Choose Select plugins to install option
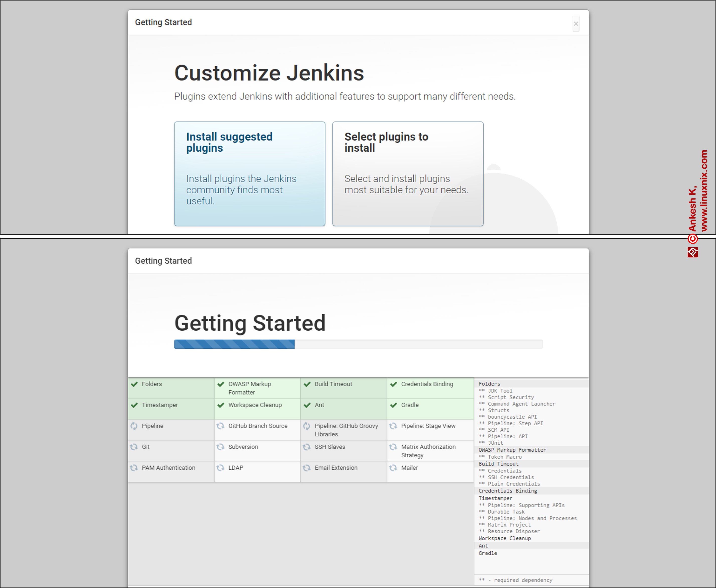This screenshot has width=716, height=588. [407, 174]
